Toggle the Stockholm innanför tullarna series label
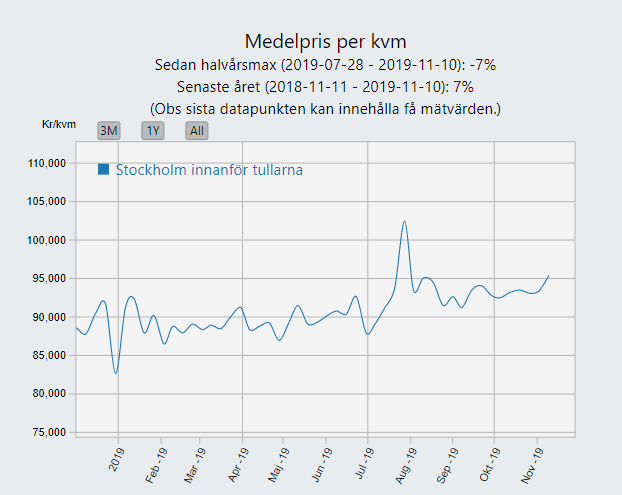Viewport: 622px width, 495px height. tap(209, 170)
